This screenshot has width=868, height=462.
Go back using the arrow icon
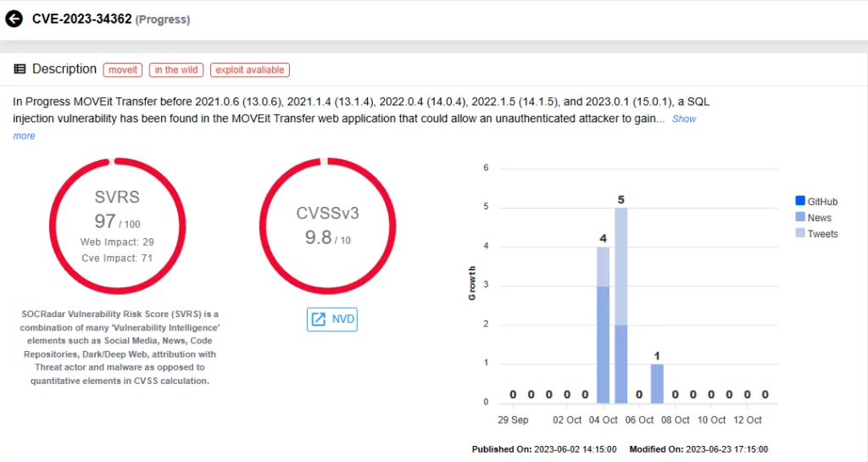14,19
